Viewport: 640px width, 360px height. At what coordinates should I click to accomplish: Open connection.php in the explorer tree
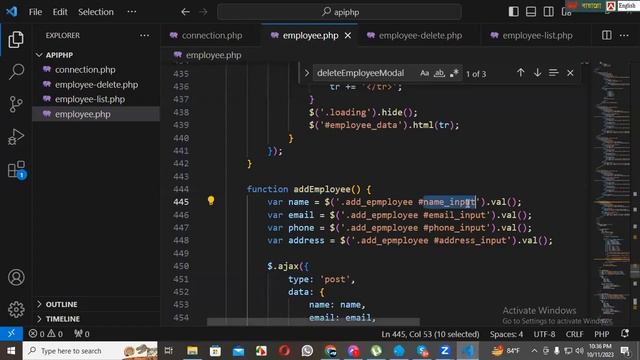pyautogui.click(x=85, y=70)
